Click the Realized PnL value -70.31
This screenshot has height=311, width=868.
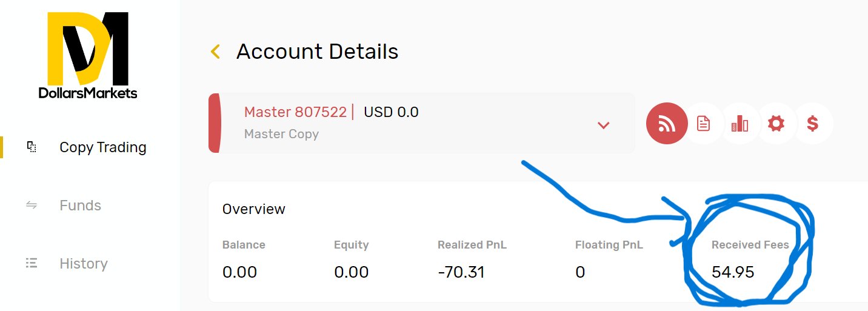tap(461, 272)
